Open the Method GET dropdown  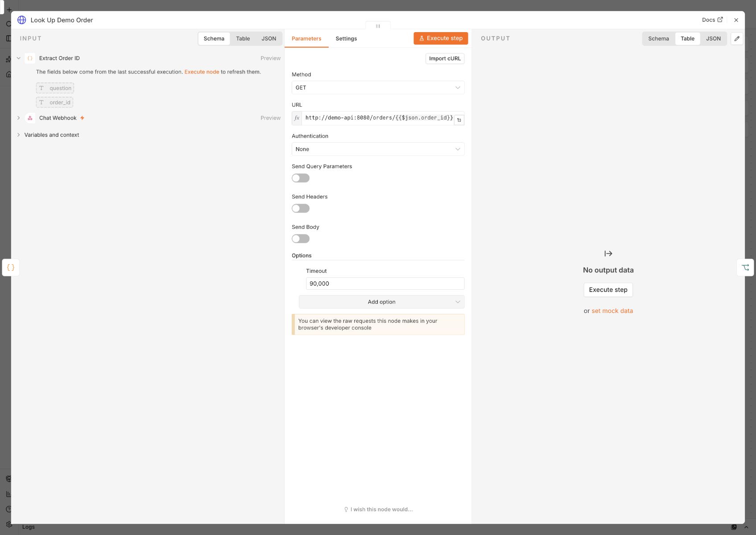click(x=378, y=88)
